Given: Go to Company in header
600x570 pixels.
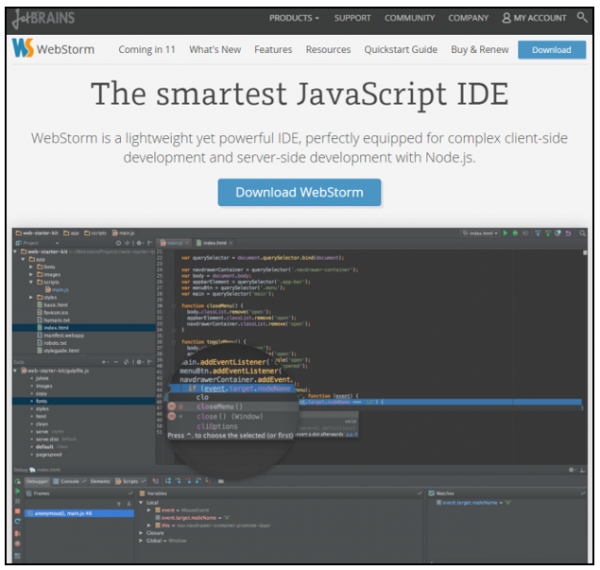Looking at the screenshot, I should pos(468,18).
